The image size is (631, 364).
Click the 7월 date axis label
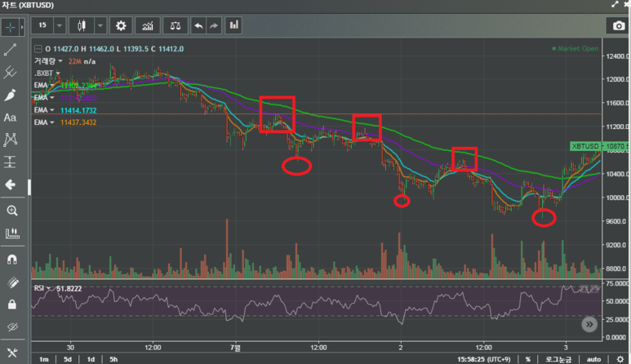[236, 347]
